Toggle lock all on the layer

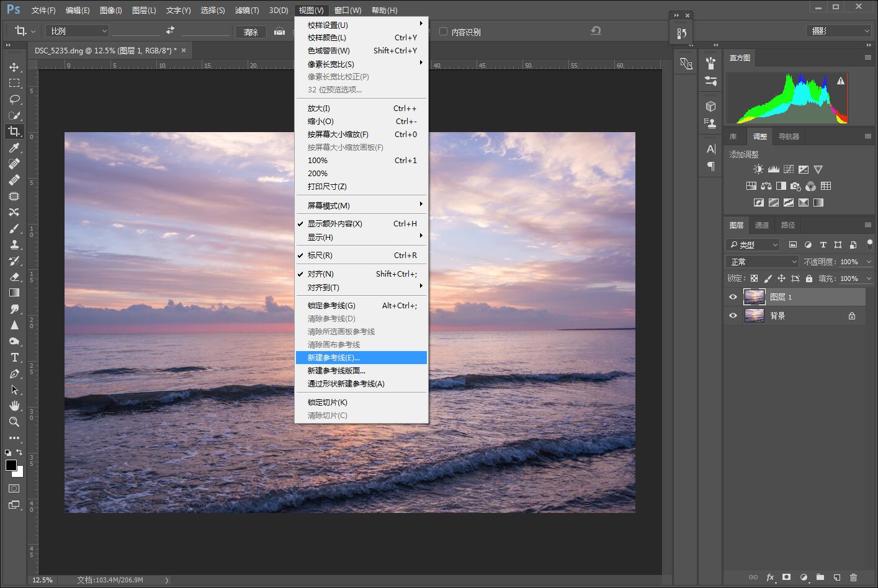tap(809, 278)
